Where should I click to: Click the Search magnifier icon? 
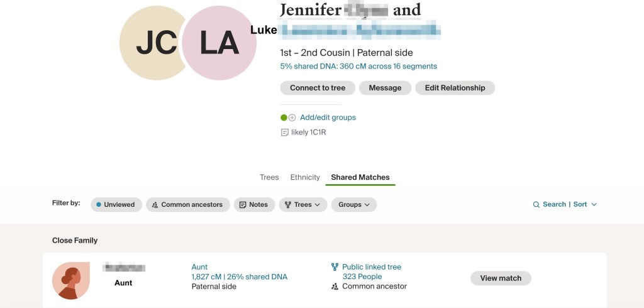tap(536, 205)
